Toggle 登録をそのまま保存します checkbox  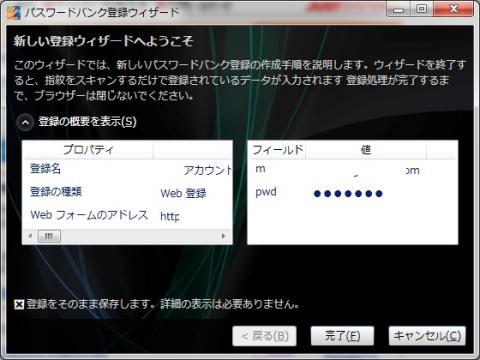pyautogui.click(x=19, y=304)
